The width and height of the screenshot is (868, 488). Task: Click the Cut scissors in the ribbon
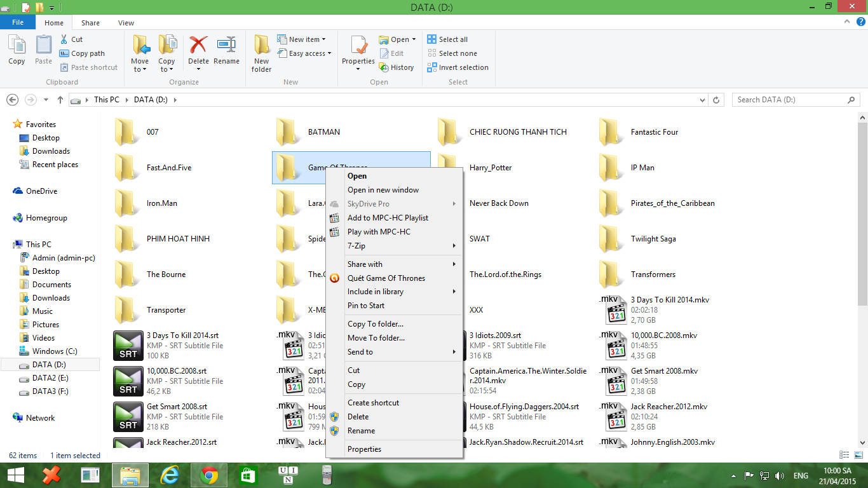64,39
